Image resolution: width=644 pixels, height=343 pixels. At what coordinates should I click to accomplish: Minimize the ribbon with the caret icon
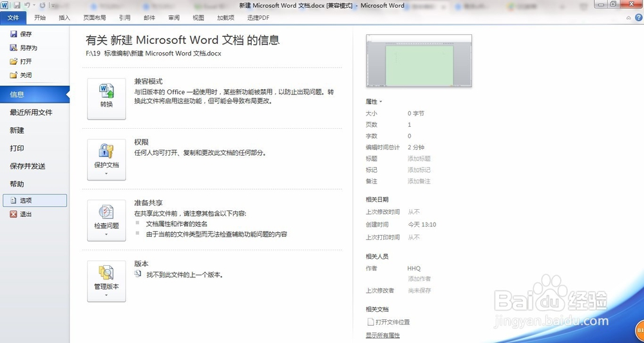(x=629, y=18)
